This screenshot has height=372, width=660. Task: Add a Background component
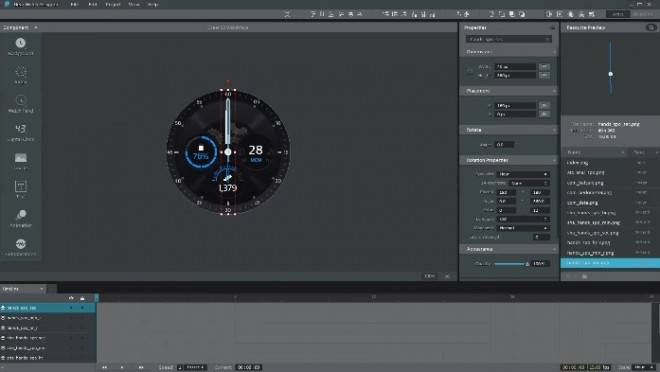tap(20, 45)
